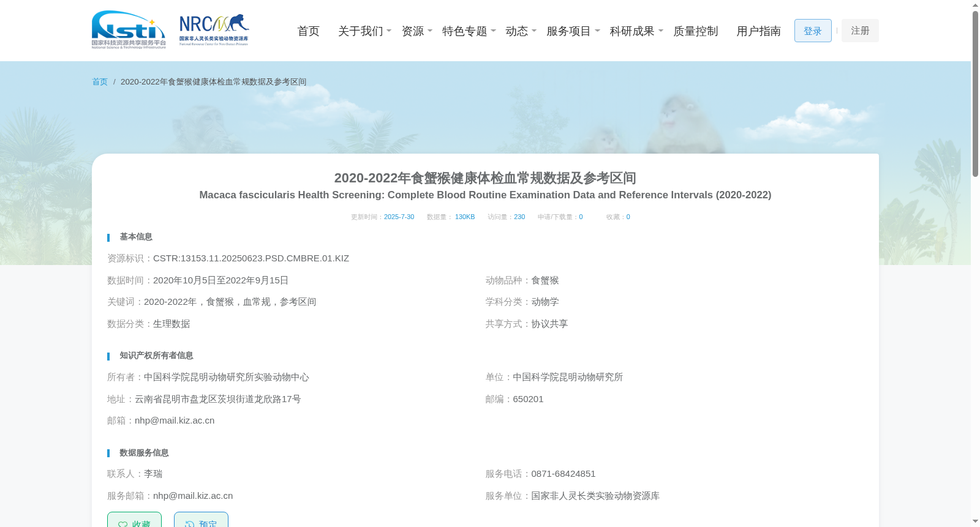Expand the arrow next to 资源
Image resolution: width=980 pixels, height=527 pixels.
pos(430,31)
